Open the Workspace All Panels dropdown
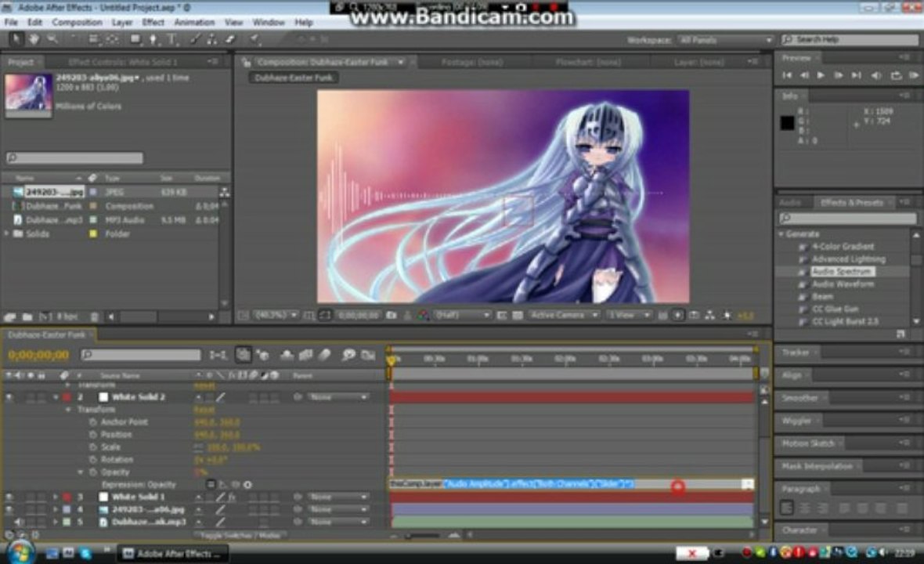The image size is (924, 564). (725, 40)
